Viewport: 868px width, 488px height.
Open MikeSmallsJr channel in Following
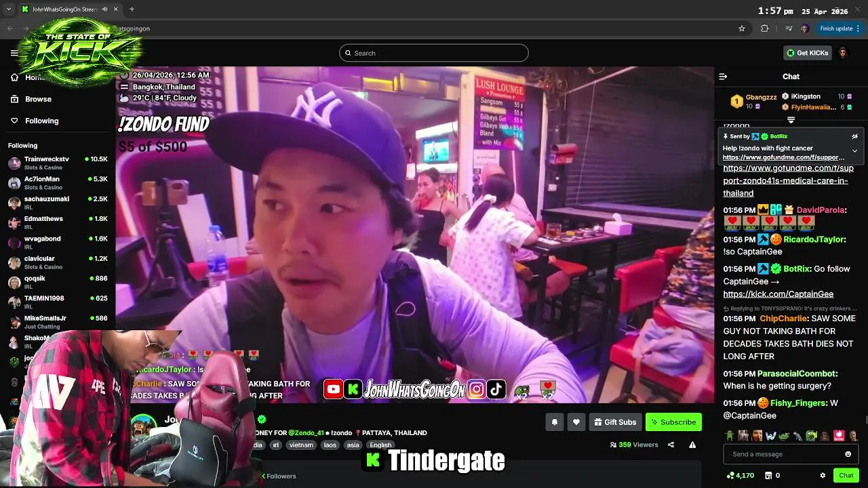58,322
